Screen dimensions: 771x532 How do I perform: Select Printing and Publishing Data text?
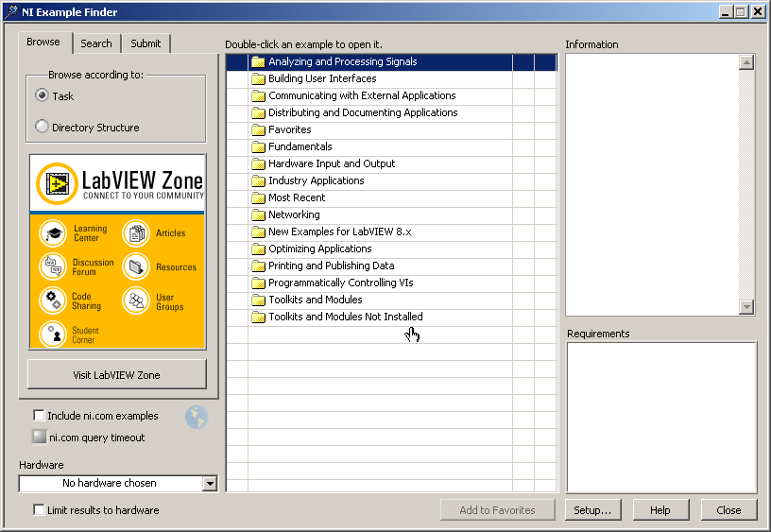[x=332, y=266]
